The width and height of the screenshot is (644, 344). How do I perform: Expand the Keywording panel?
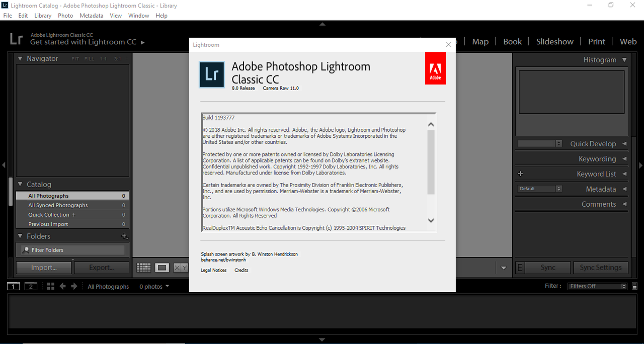coord(624,159)
